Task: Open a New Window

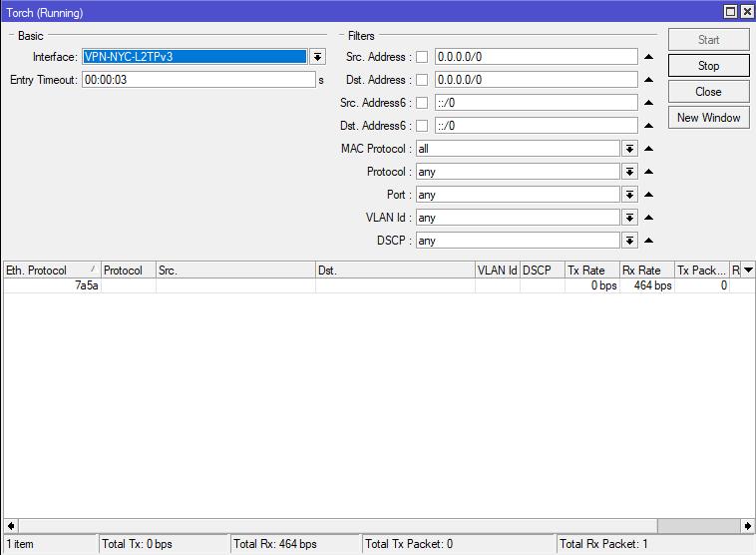Action: click(709, 118)
